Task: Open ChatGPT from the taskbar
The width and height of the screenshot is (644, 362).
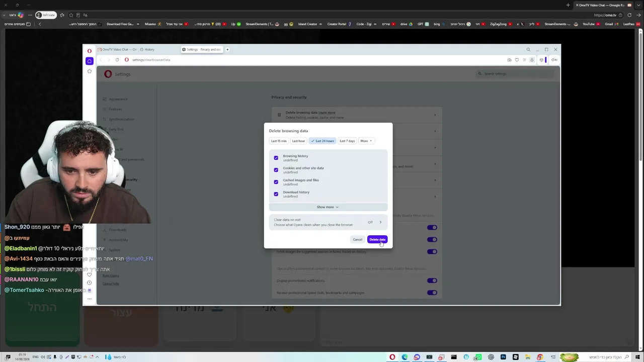Action: click(x=491, y=357)
